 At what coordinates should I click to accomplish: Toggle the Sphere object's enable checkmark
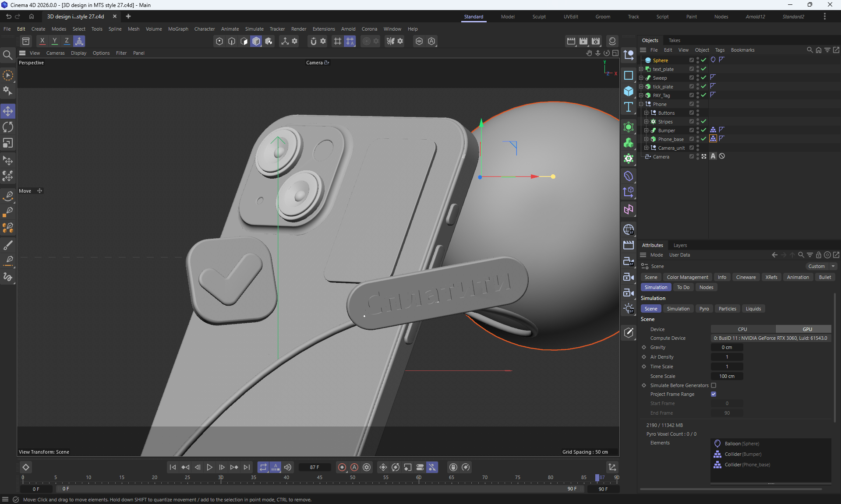703,60
